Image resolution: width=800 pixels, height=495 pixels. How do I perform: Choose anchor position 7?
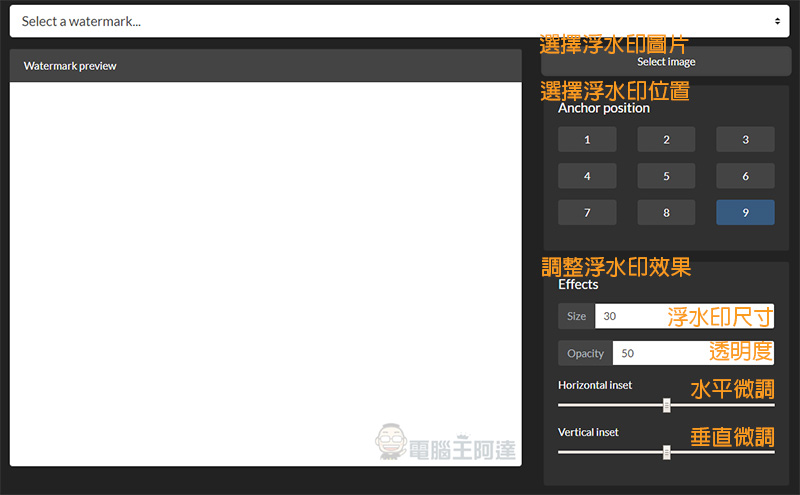coord(587,213)
